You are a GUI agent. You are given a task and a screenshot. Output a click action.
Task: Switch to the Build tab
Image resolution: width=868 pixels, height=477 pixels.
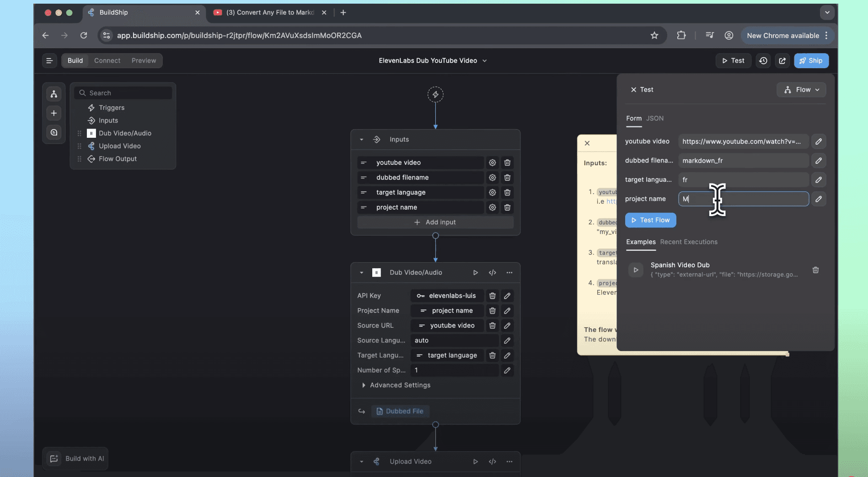[x=75, y=60]
